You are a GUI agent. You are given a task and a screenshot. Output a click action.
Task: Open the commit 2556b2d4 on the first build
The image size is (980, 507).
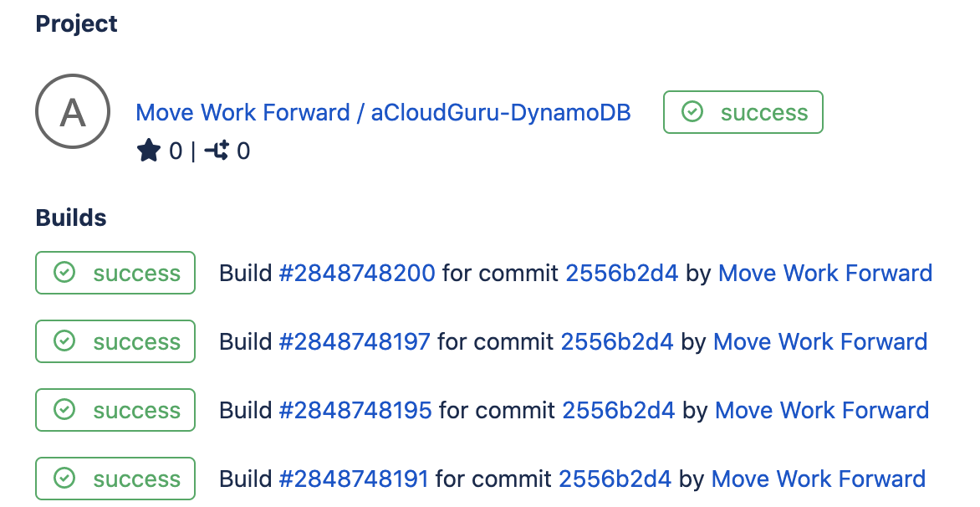coord(621,273)
